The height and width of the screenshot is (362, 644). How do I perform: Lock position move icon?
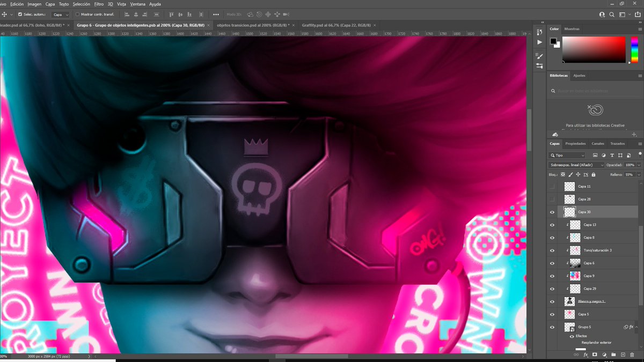[x=578, y=174]
